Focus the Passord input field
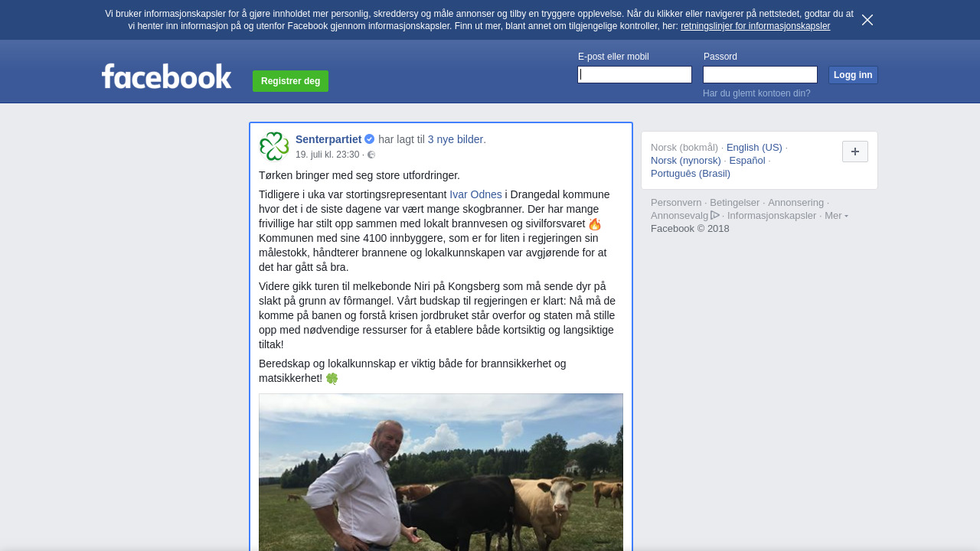 pyautogui.click(x=760, y=74)
